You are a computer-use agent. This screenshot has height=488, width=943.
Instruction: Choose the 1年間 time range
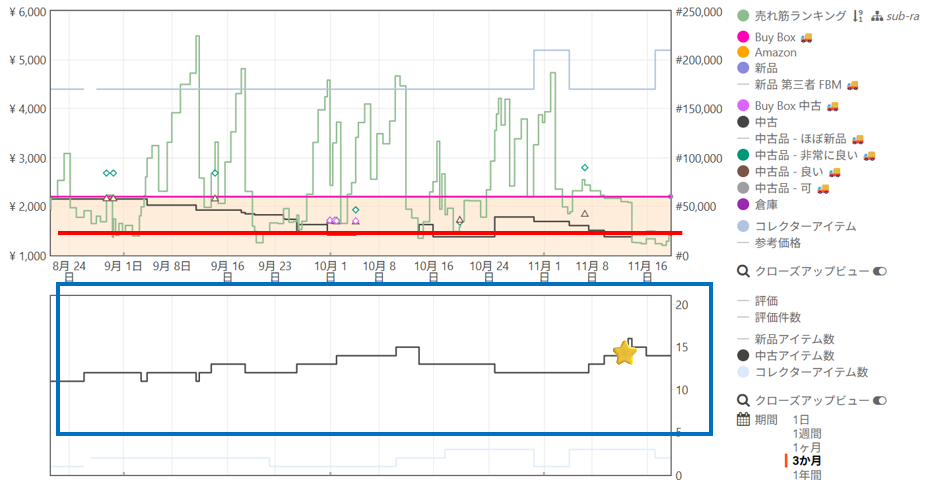[808, 476]
